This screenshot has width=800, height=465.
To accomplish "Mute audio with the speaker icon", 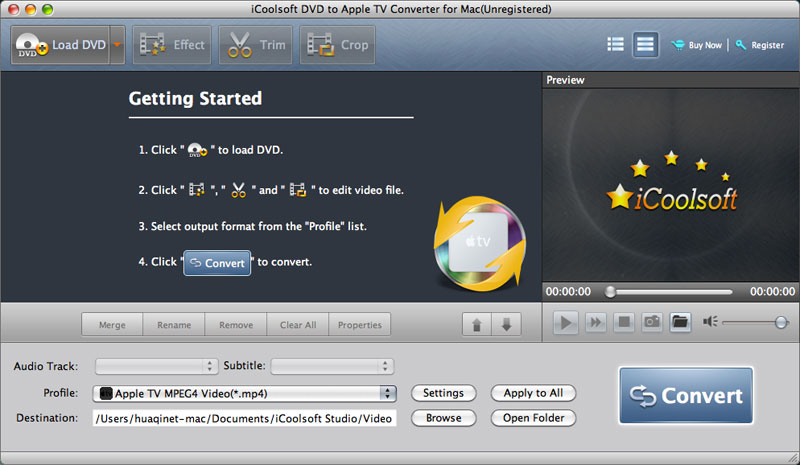I will 711,322.
